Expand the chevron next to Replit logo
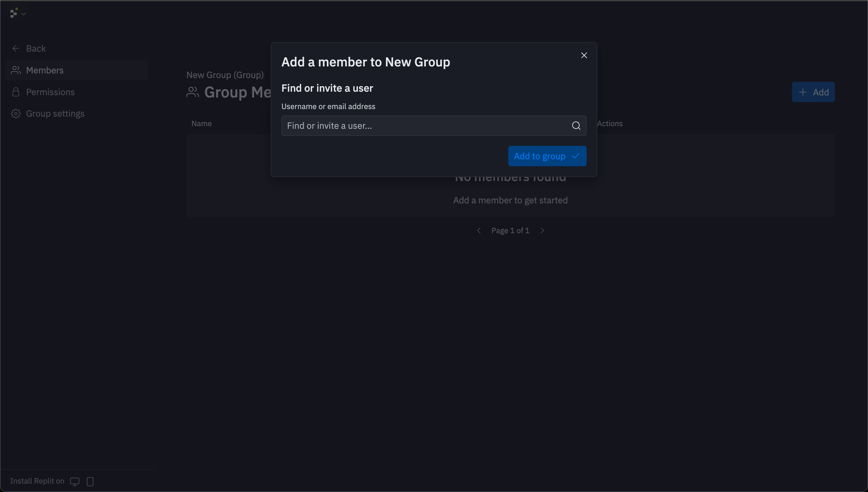 [24, 14]
